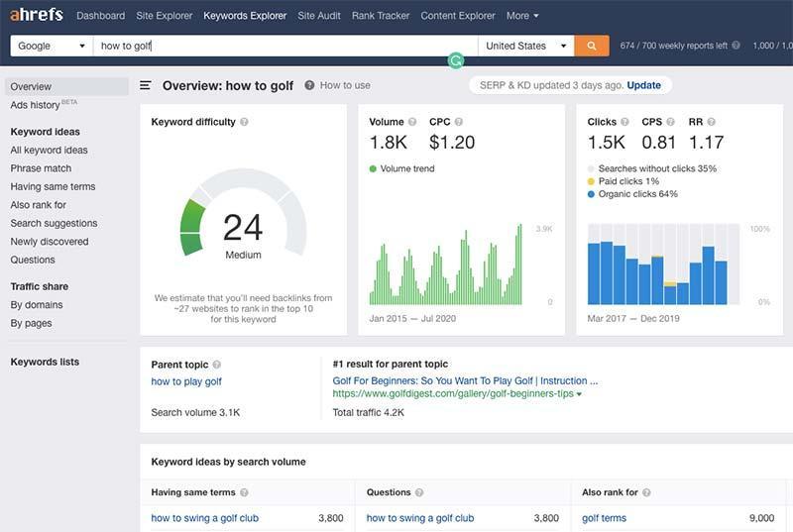Click the green Volume trend legend dot
Viewport: 793px width, 532px height.
pyautogui.click(x=373, y=168)
